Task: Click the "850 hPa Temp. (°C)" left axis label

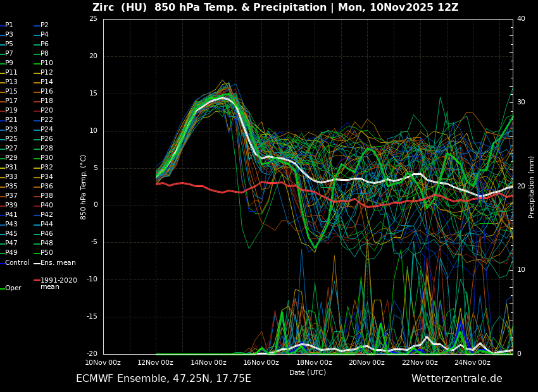Action: [84, 187]
